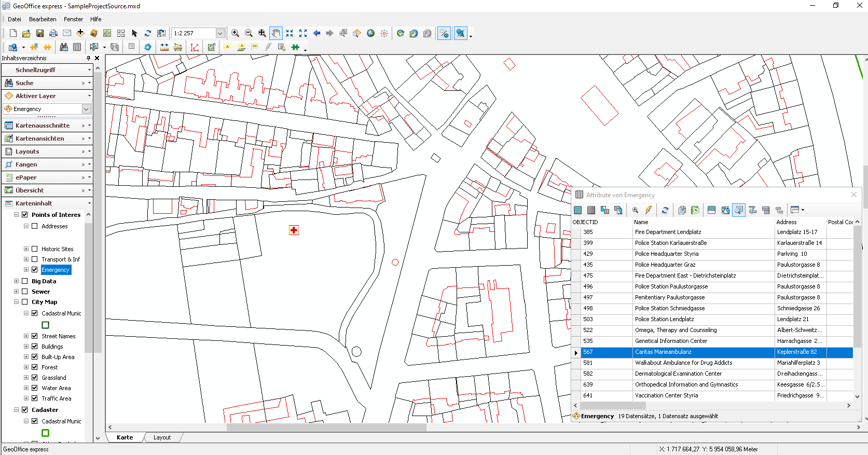Click the printer icon in toolbar
Screen dimensions: 868x455
coord(53,33)
